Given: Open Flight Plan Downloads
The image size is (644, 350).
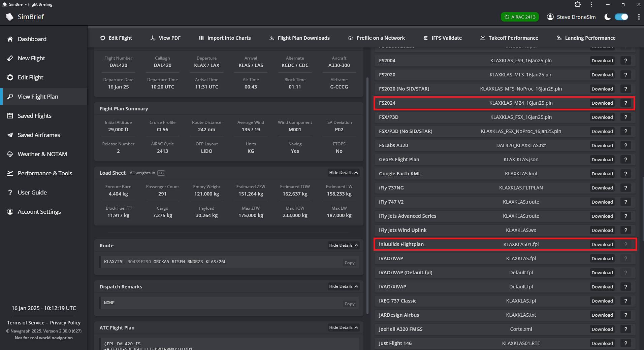Looking at the screenshot, I should click(x=299, y=38).
